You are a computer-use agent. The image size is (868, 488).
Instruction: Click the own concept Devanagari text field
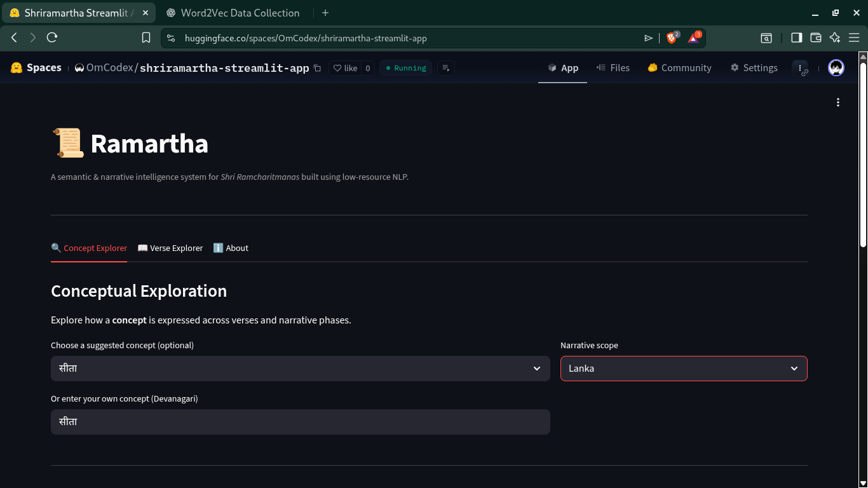pyautogui.click(x=301, y=422)
